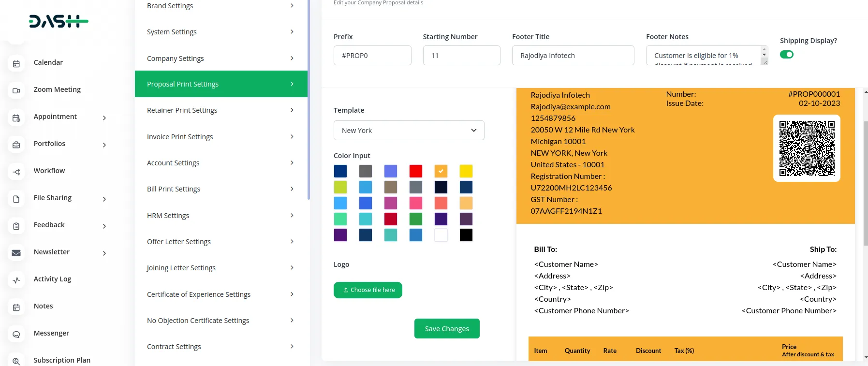
Task: Open Zoom Meeting via its camera icon
Action: (x=16, y=90)
